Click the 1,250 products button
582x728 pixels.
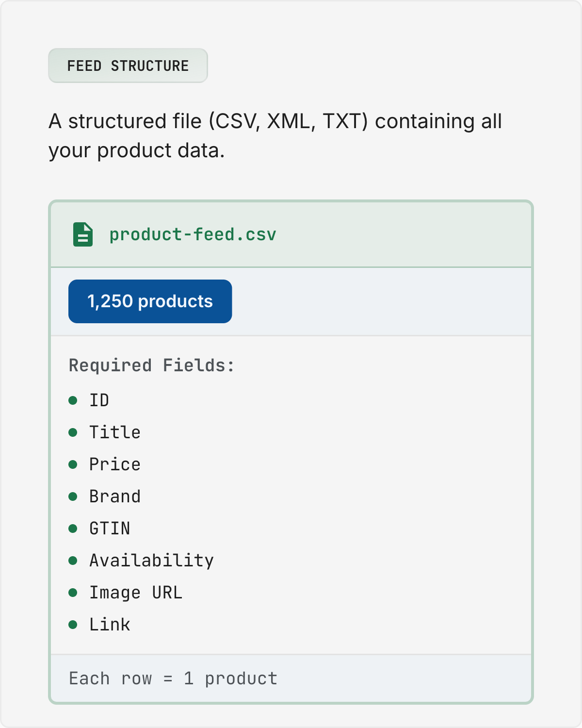pyautogui.click(x=150, y=301)
